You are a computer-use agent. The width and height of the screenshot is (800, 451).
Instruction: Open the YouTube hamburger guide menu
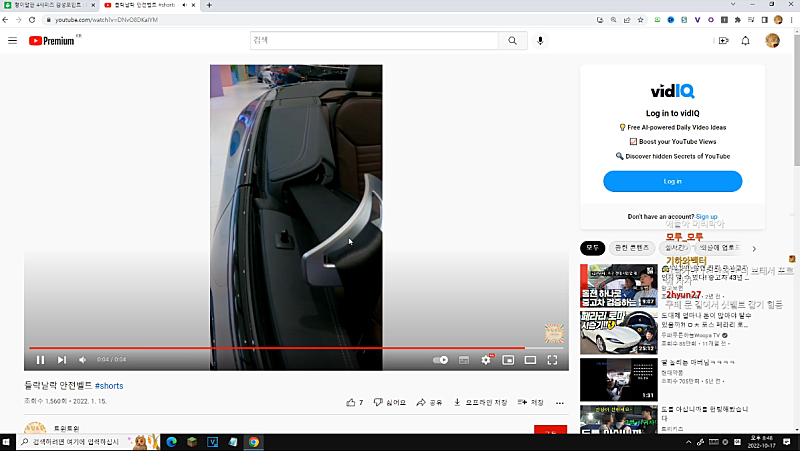coord(13,41)
